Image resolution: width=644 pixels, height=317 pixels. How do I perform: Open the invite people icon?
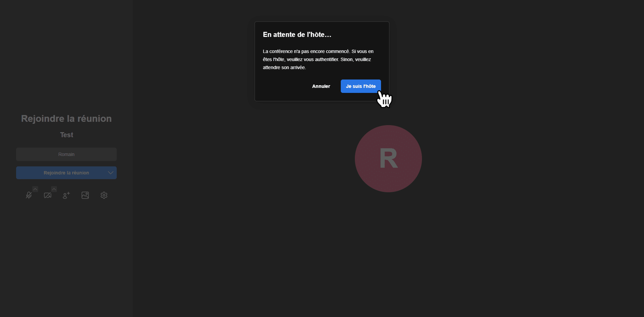click(x=66, y=195)
